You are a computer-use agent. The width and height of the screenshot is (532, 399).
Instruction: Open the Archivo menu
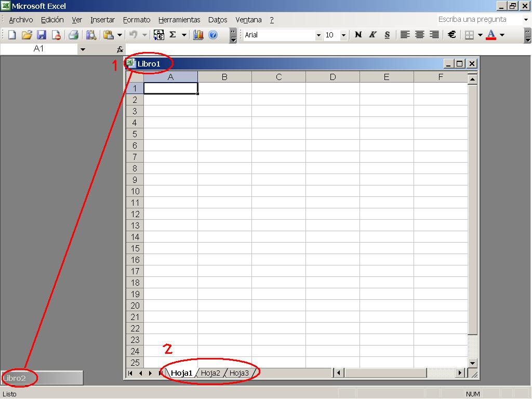(x=21, y=20)
